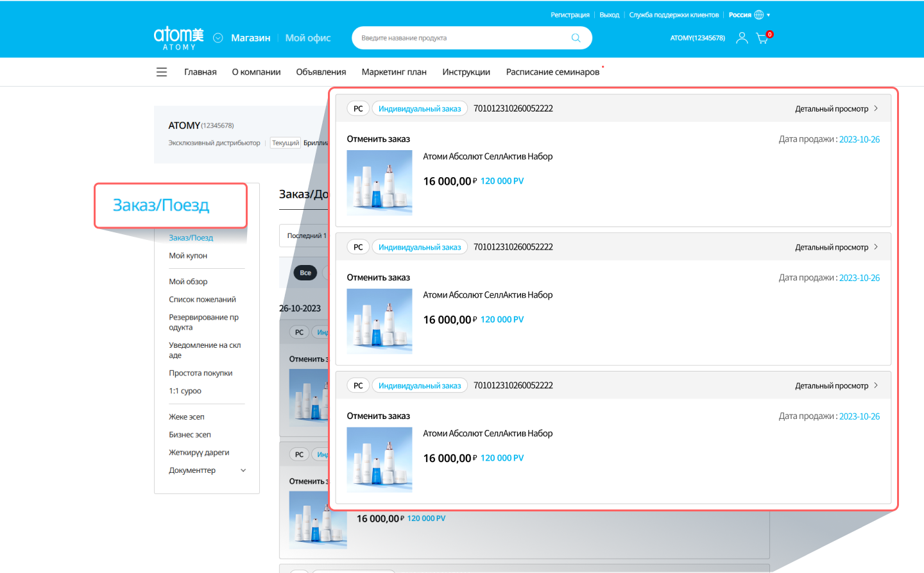Click the 120 000 PV value in third order
This screenshot has width=924, height=573.
point(502,458)
